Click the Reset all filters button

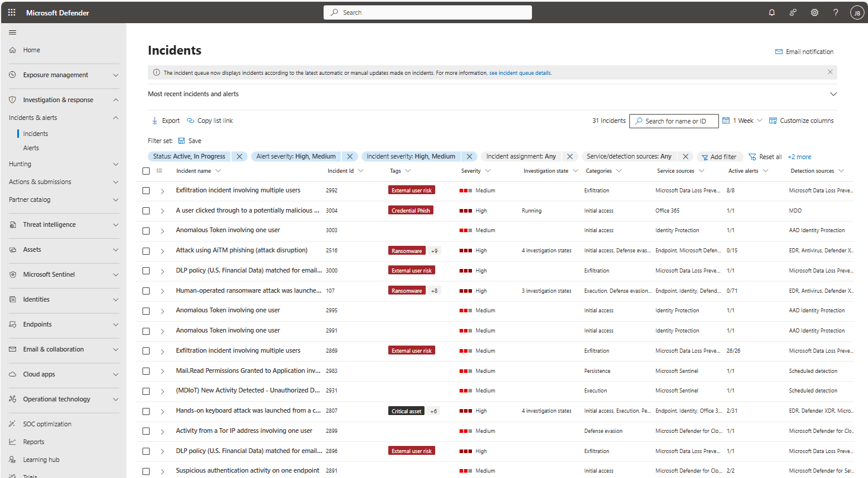pos(765,157)
